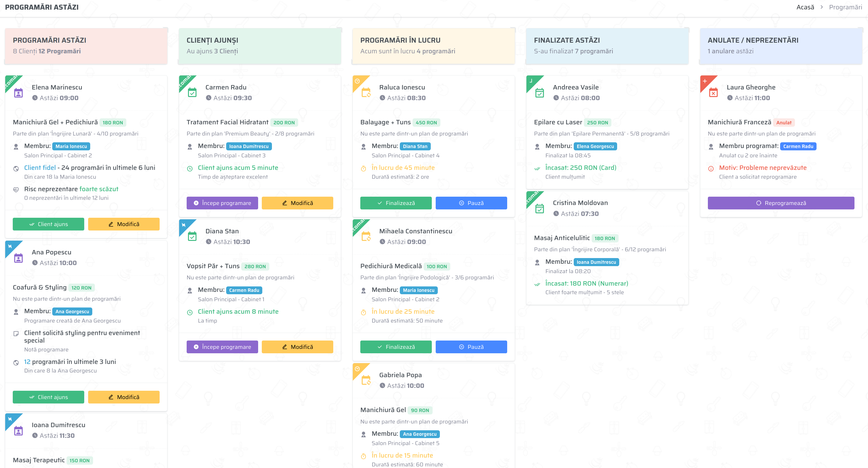Mark Elena Marinescu as Client ajuns
This screenshot has width=868, height=468.
coord(49,224)
